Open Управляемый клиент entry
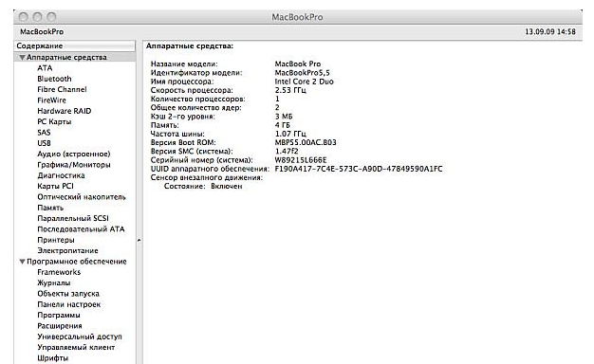 point(76,347)
